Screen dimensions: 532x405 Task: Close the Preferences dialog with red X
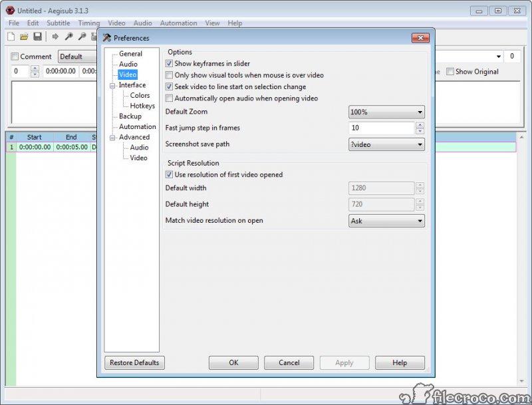click(x=420, y=38)
